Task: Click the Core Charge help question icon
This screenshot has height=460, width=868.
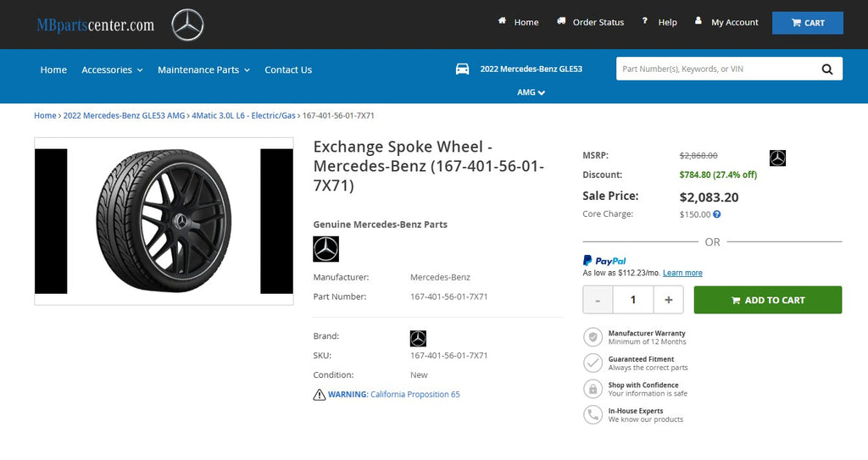Action: [717, 214]
